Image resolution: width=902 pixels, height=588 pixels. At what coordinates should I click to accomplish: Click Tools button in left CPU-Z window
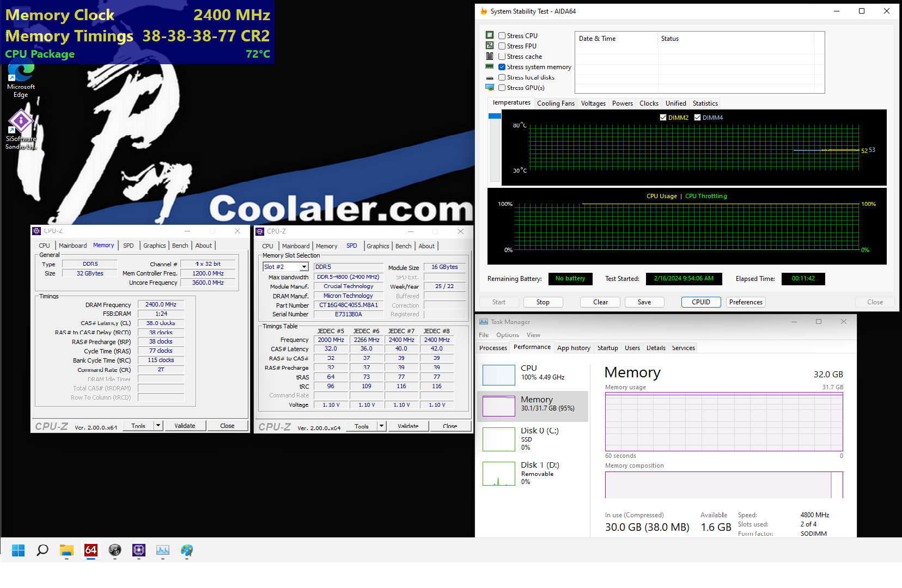138,426
